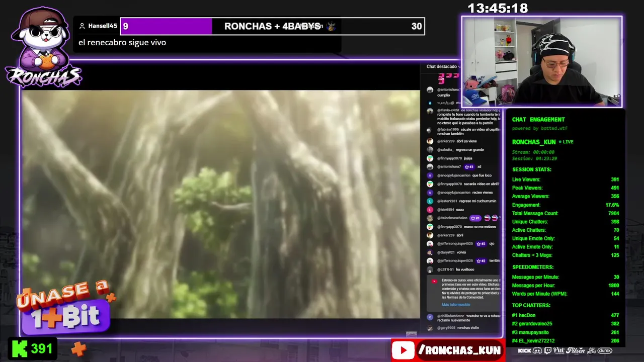This screenshot has width=644, height=362.
Task: Click antonioluna7 avatar beside "cumplio" message
Action: (430, 90)
